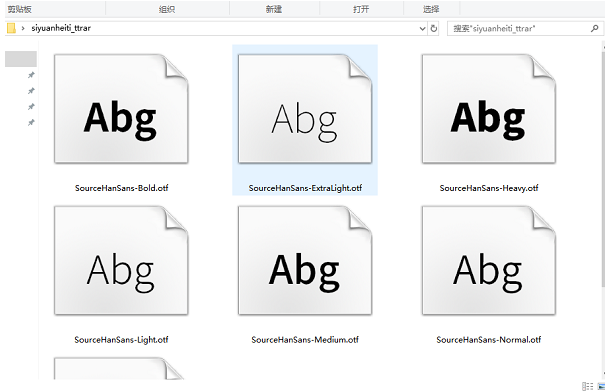614x392 pixels.
Task: Click the folder icon in address bar
Action: [x=11, y=28]
